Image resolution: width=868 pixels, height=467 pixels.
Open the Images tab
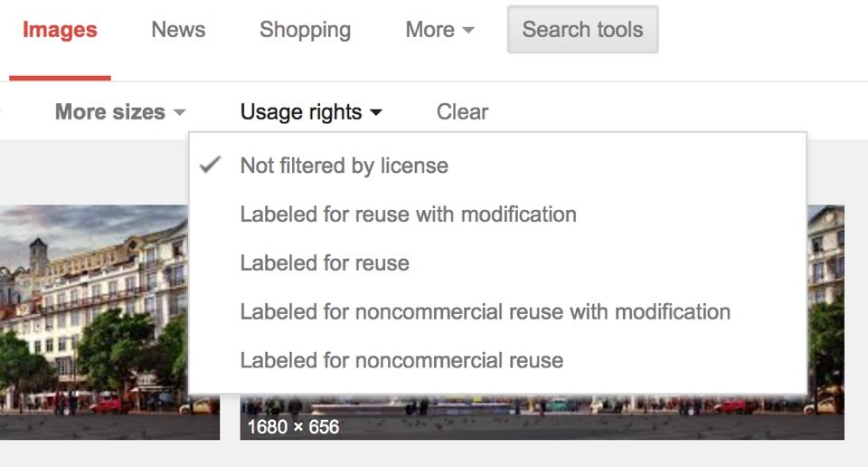[x=60, y=30]
